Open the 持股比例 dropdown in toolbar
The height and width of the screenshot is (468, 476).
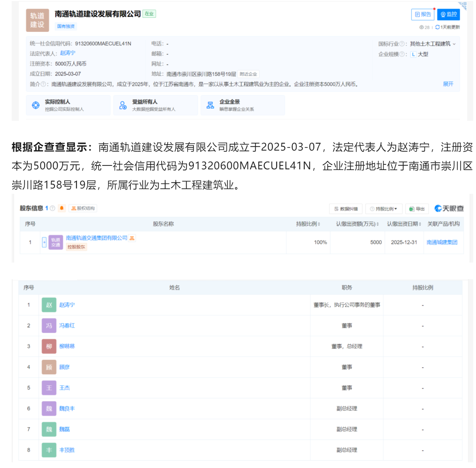point(384,209)
